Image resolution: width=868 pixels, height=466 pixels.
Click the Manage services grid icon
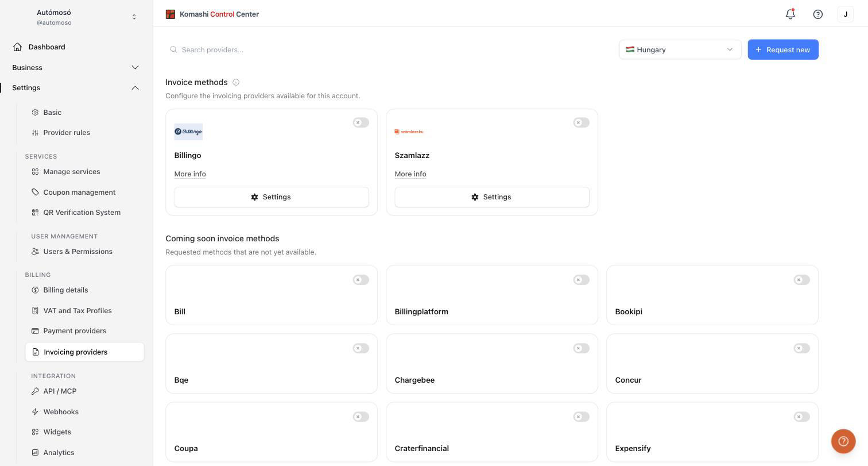(35, 172)
